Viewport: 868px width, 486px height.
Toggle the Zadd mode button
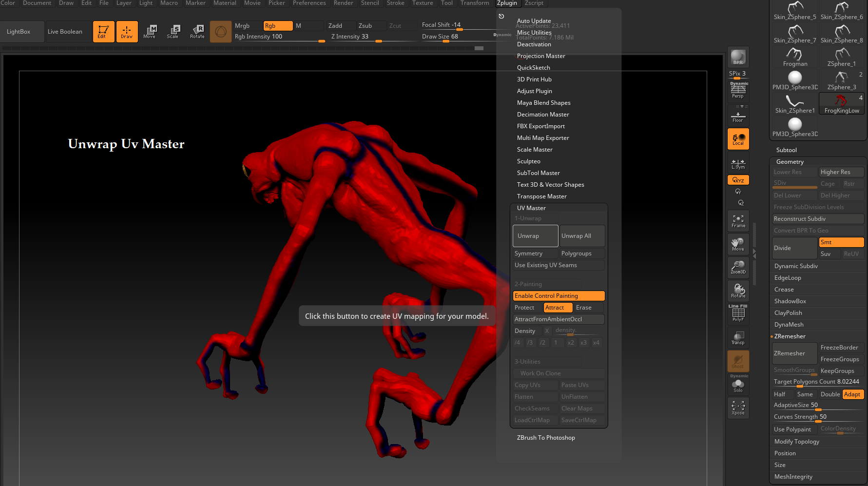tap(341, 26)
